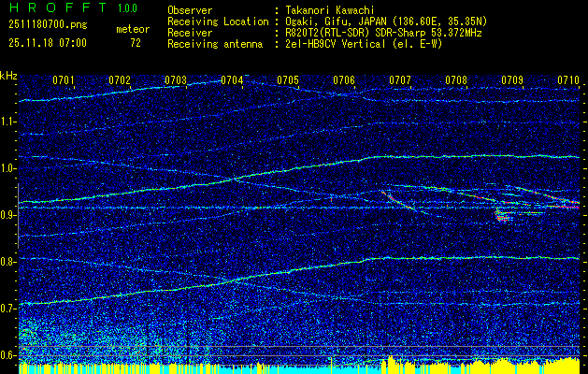Select the filename 2511180700.png

click(x=48, y=25)
